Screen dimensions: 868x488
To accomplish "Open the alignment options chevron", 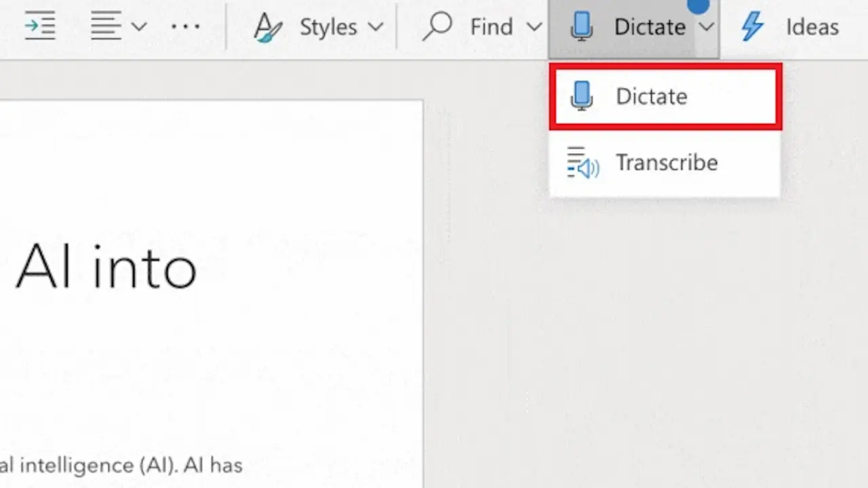I will tap(138, 27).
